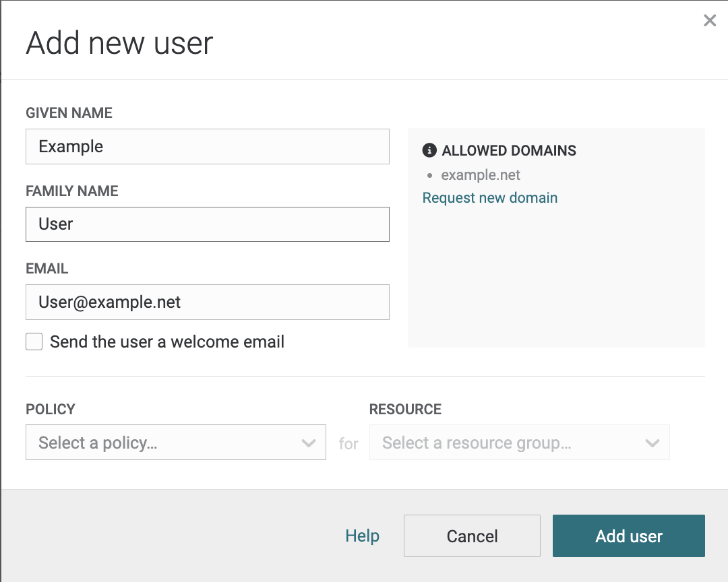Click the POLICY section label
The height and width of the screenshot is (582, 728).
(x=51, y=409)
